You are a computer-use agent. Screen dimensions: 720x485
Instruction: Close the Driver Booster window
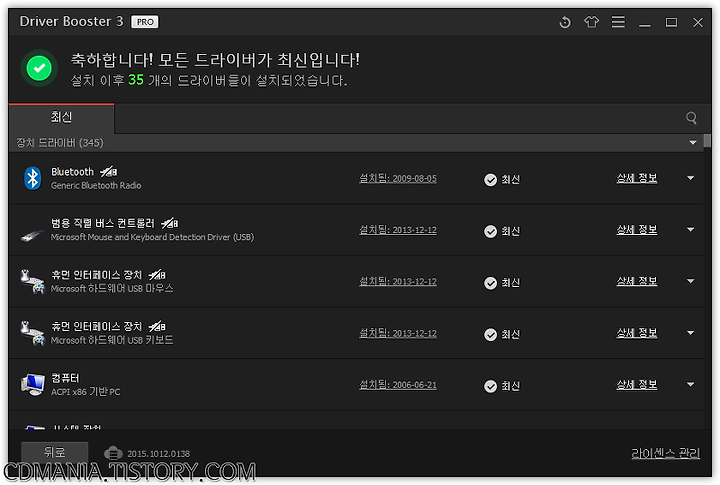(698, 22)
